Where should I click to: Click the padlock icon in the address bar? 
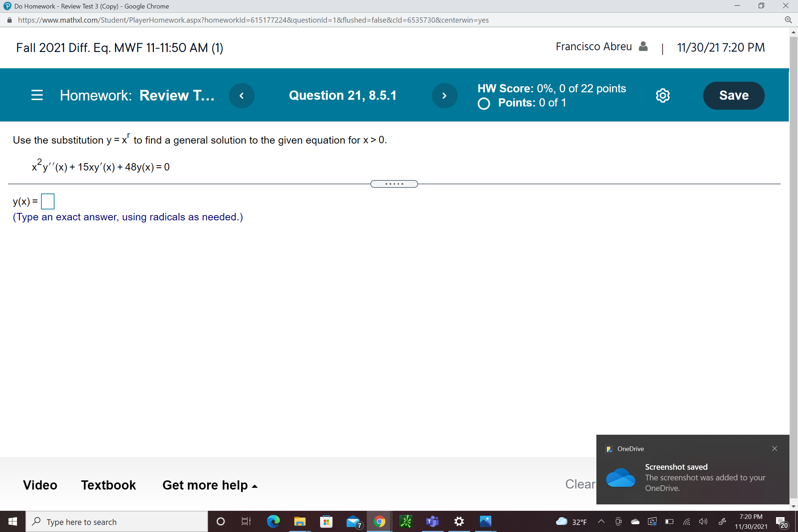pyautogui.click(x=9, y=20)
